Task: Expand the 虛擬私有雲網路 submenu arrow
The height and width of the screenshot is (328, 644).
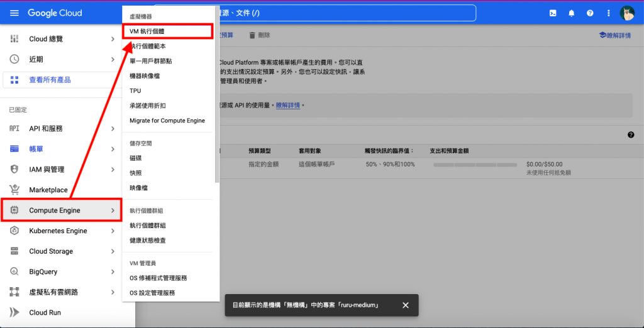Action: [x=113, y=292]
